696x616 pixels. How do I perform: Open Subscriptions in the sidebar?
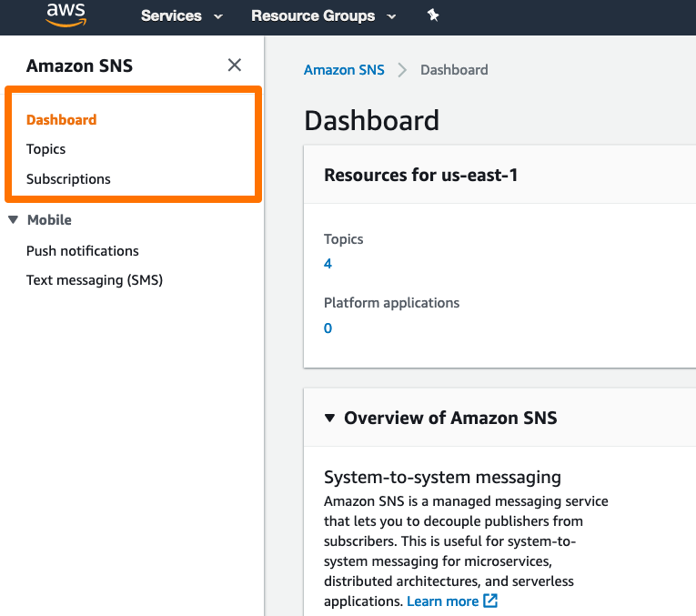[68, 179]
